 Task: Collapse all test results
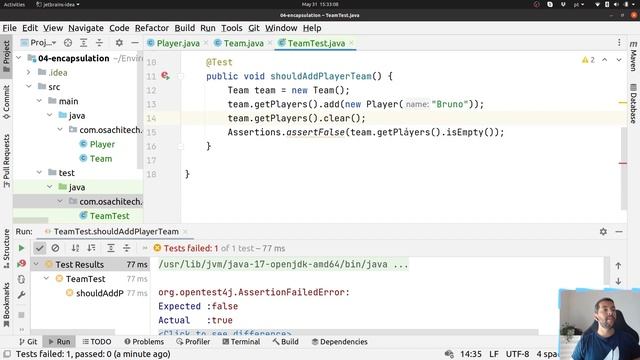pyautogui.click(x=127, y=248)
